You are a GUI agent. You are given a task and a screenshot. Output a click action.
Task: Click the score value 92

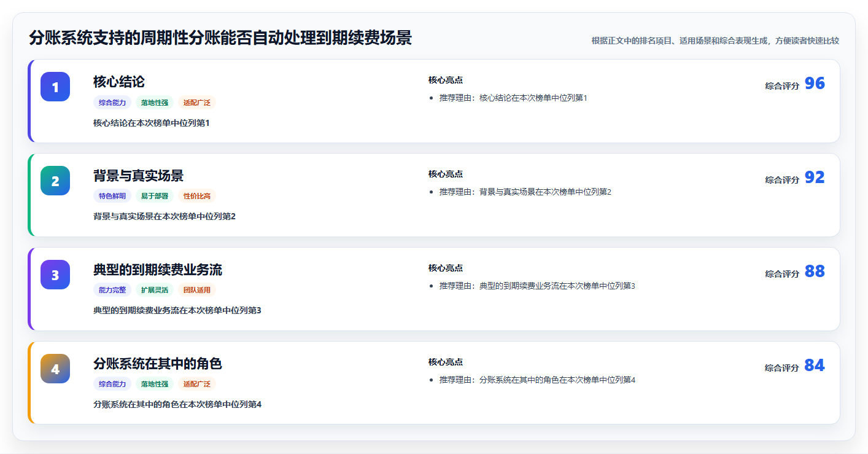[x=815, y=178]
